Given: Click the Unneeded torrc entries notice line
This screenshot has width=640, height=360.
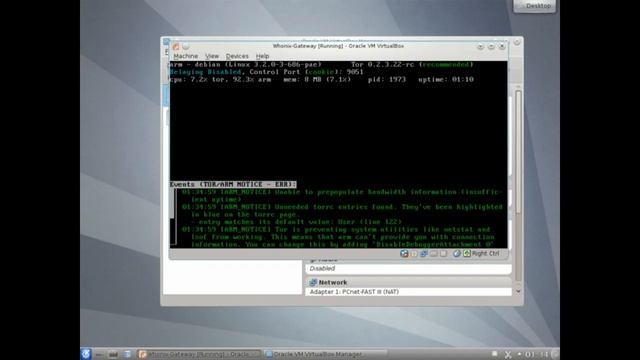Looking at the screenshot, I should pyautogui.click(x=342, y=207).
